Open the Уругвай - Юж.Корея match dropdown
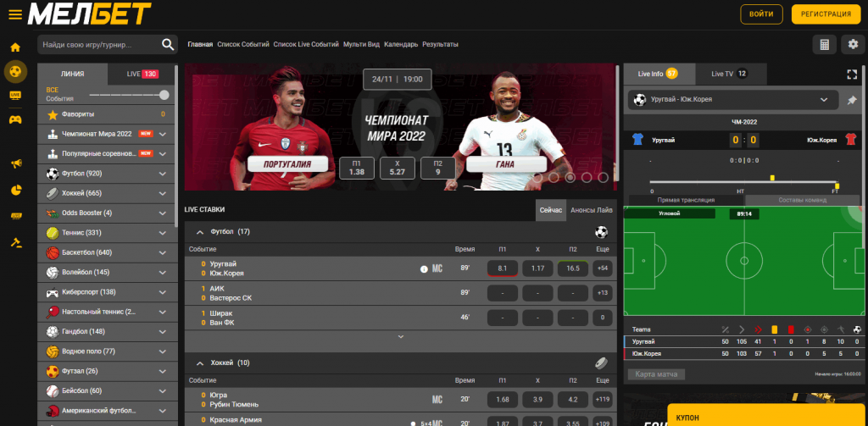Screen dimensions: 868x426 click(x=823, y=100)
